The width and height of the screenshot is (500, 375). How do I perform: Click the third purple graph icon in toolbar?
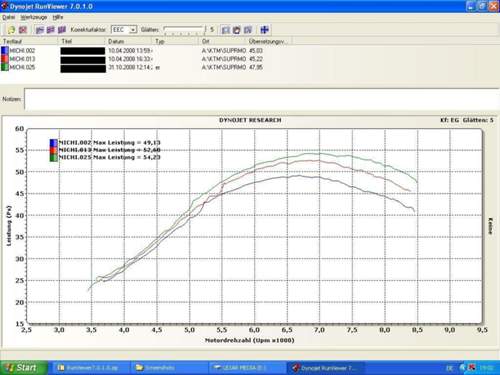pos(62,30)
